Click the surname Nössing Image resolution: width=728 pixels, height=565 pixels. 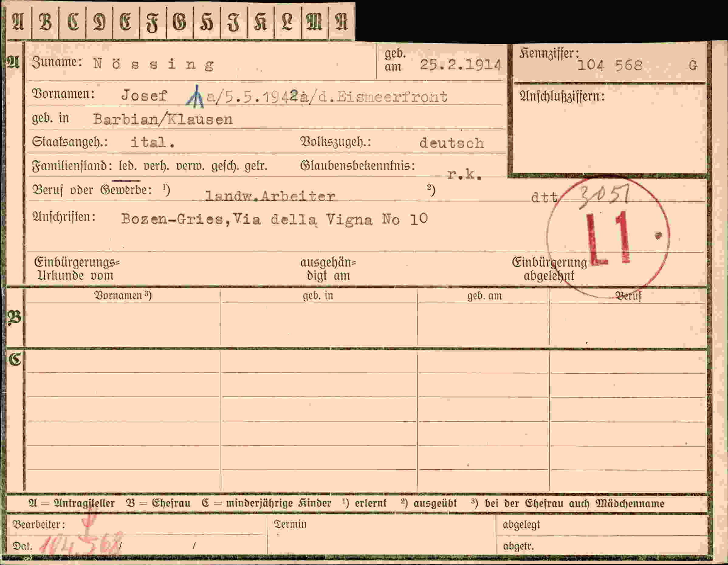pyautogui.click(x=154, y=64)
